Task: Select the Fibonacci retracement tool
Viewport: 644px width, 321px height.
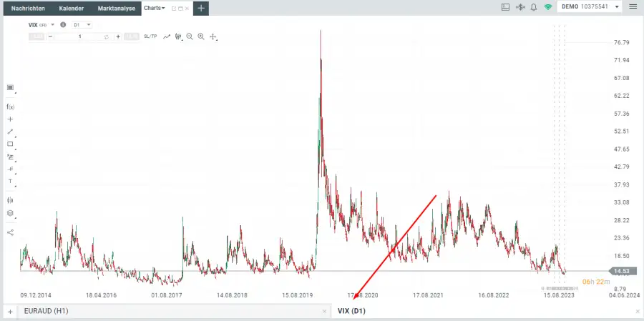Action: tap(10, 157)
